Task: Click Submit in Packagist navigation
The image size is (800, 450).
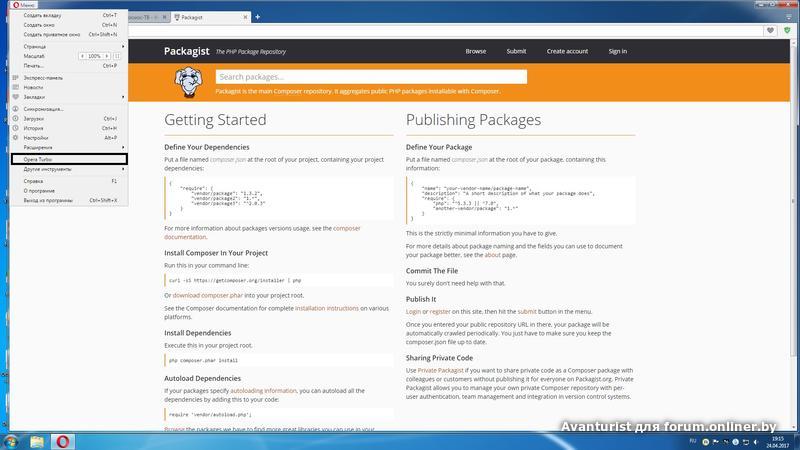Action: click(516, 51)
